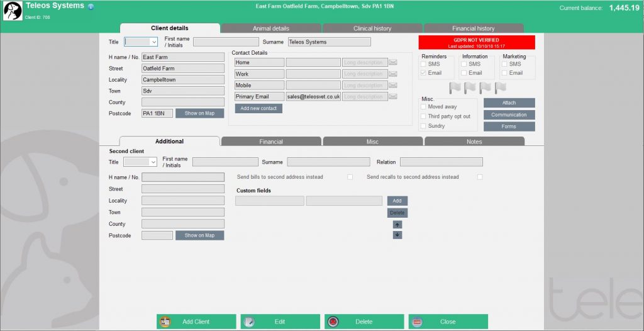
Task: Click the envelope icon beside Primary Email
Action: [393, 96]
